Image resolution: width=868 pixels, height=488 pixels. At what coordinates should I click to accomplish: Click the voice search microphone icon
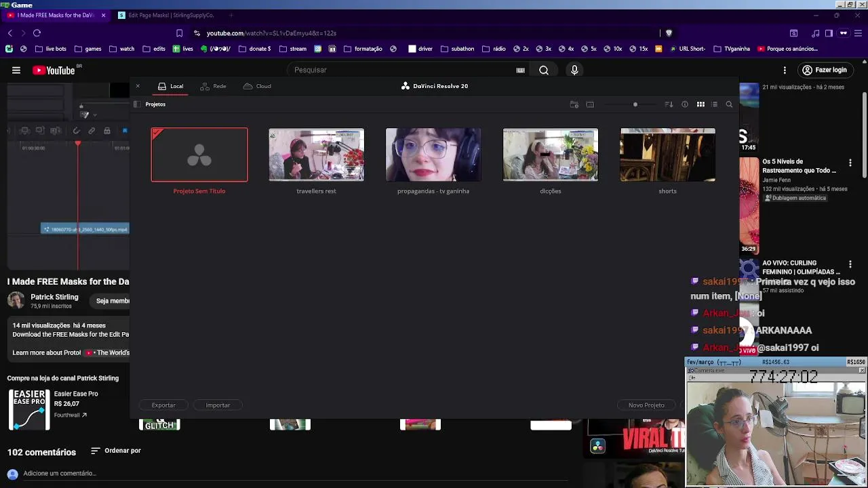coord(574,70)
